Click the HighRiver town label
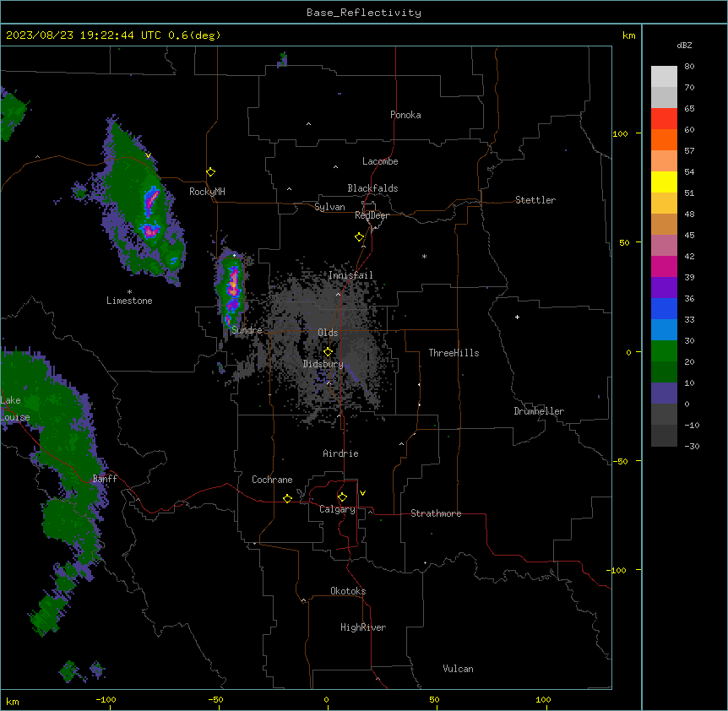Screen dimensions: 728x711 (x=363, y=627)
